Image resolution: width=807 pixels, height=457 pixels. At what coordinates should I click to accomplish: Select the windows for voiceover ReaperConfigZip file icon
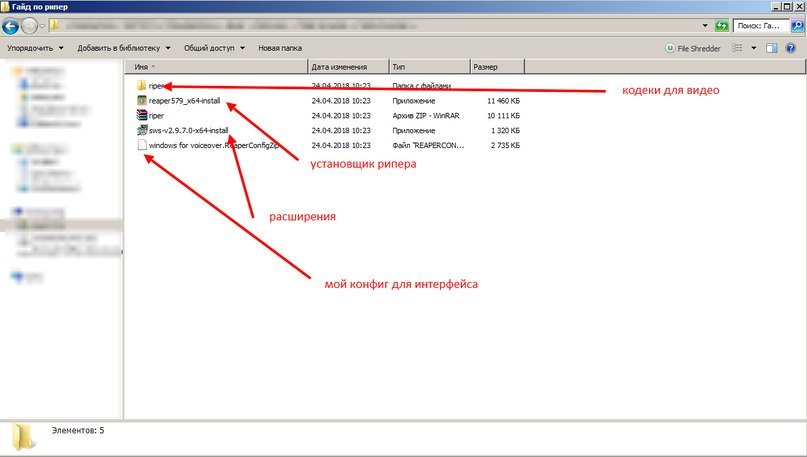pos(141,145)
